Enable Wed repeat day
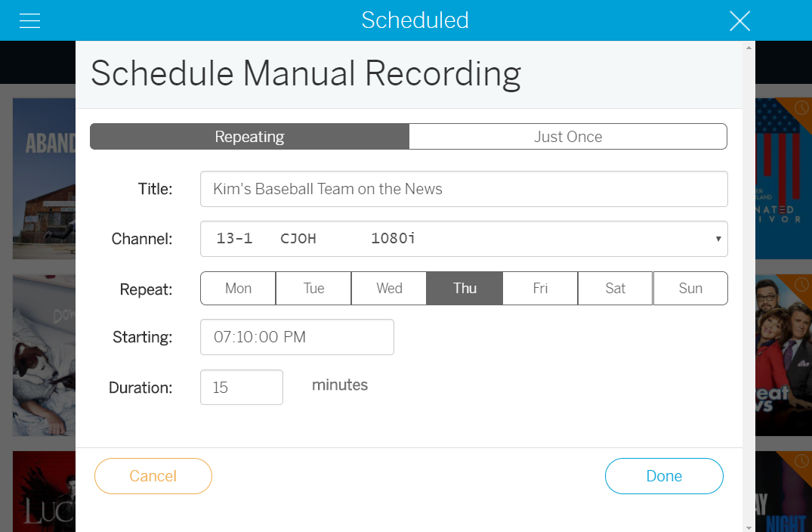Viewport: 812px width, 532px height. (389, 288)
